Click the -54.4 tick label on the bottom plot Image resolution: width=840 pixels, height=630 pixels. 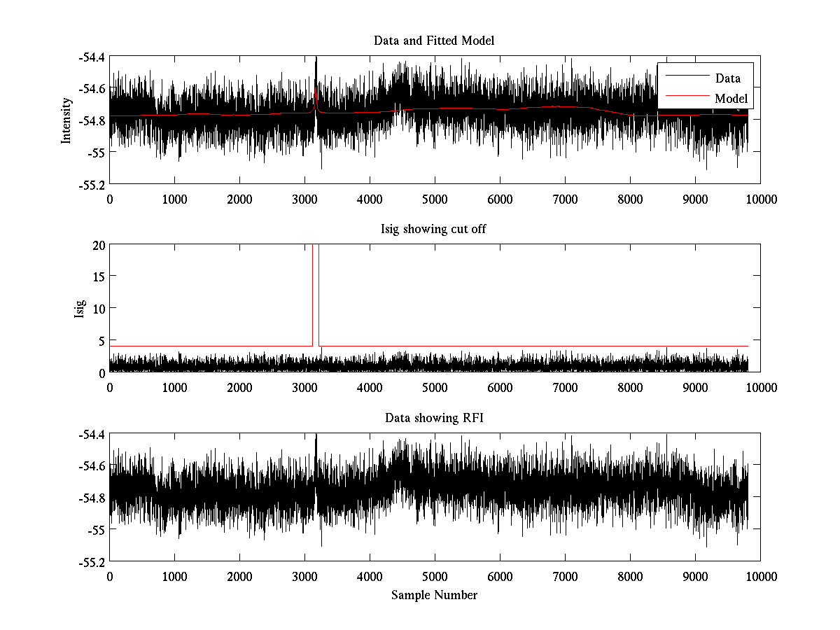pyautogui.click(x=91, y=434)
